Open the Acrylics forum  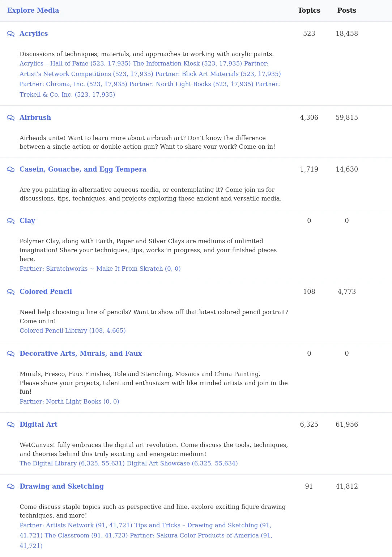point(34,34)
